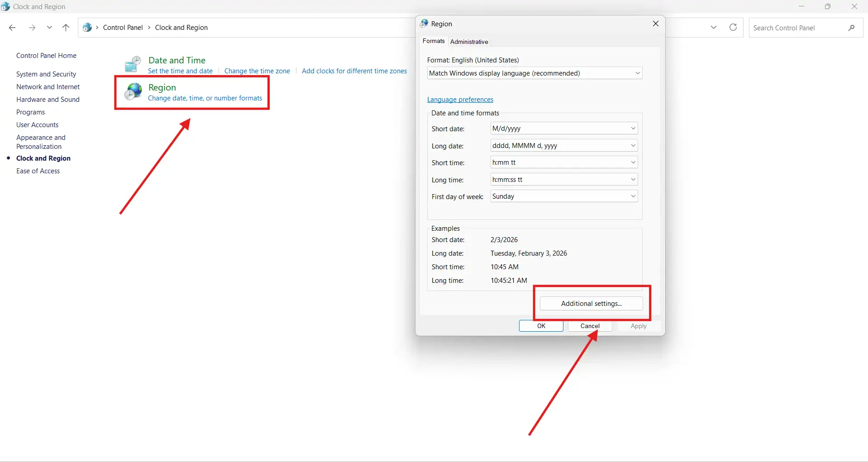The height and width of the screenshot is (462, 868).
Task: Click the Additional settings button
Action: pyautogui.click(x=591, y=304)
